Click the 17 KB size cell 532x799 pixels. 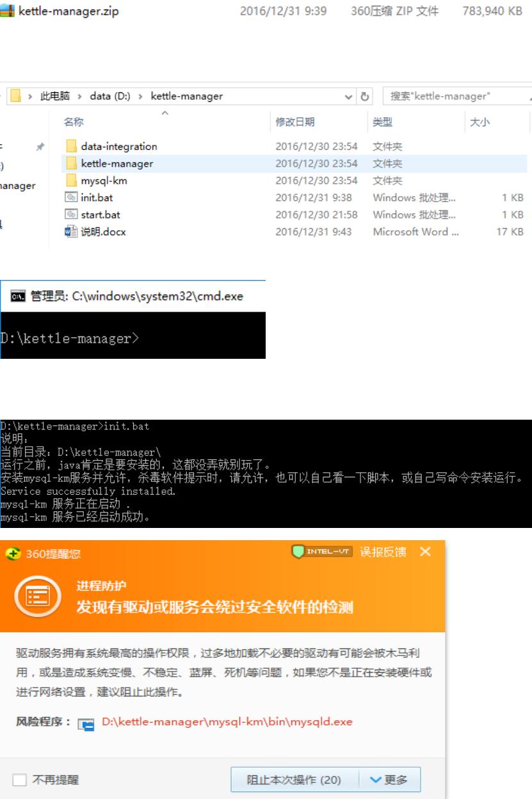tap(510, 232)
